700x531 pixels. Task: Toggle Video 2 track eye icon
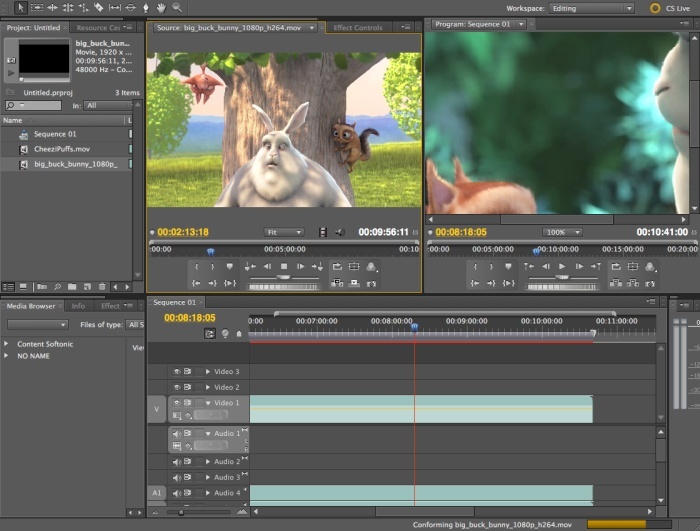(x=177, y=387)
